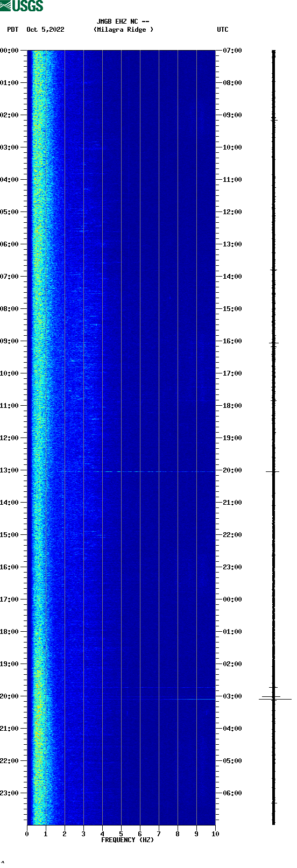Click the 00:00 UTC time label
Image resolution: width=297 pixels, height=868 pixels.
(232, 599)
